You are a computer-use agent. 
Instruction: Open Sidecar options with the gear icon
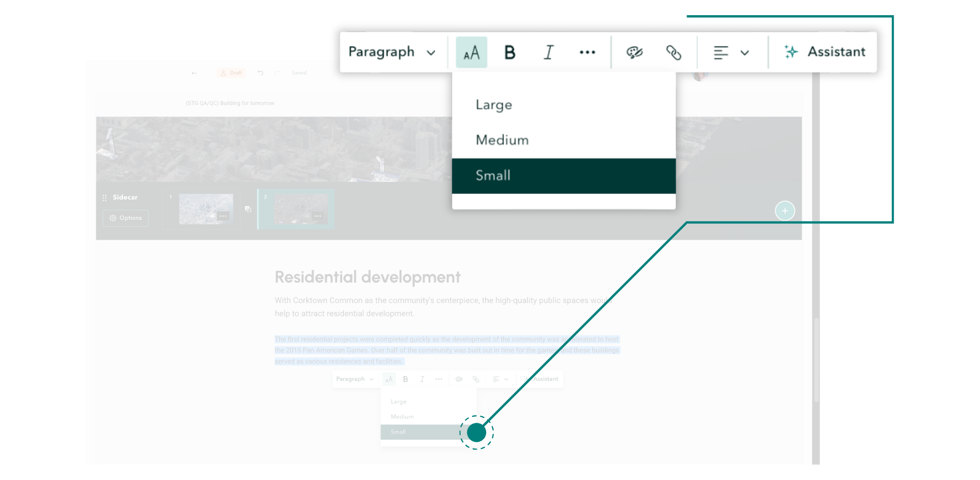tap(126, 218)
